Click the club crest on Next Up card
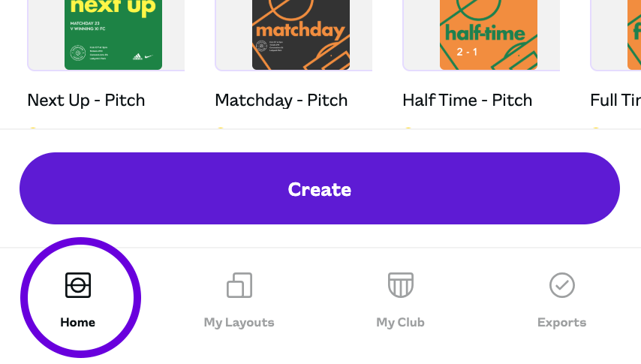The image size is (641, 364). click(x=77, y=53)
